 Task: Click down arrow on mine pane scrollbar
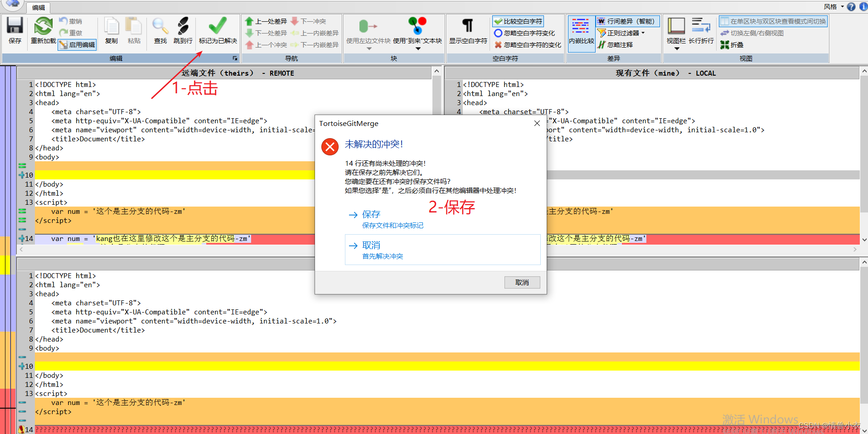pos(864,240)
